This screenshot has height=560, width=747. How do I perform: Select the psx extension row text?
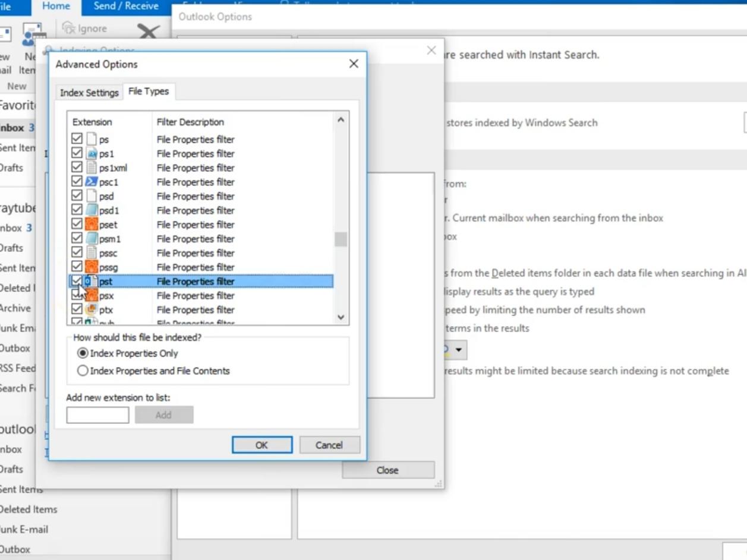click(x=106, y=296)
